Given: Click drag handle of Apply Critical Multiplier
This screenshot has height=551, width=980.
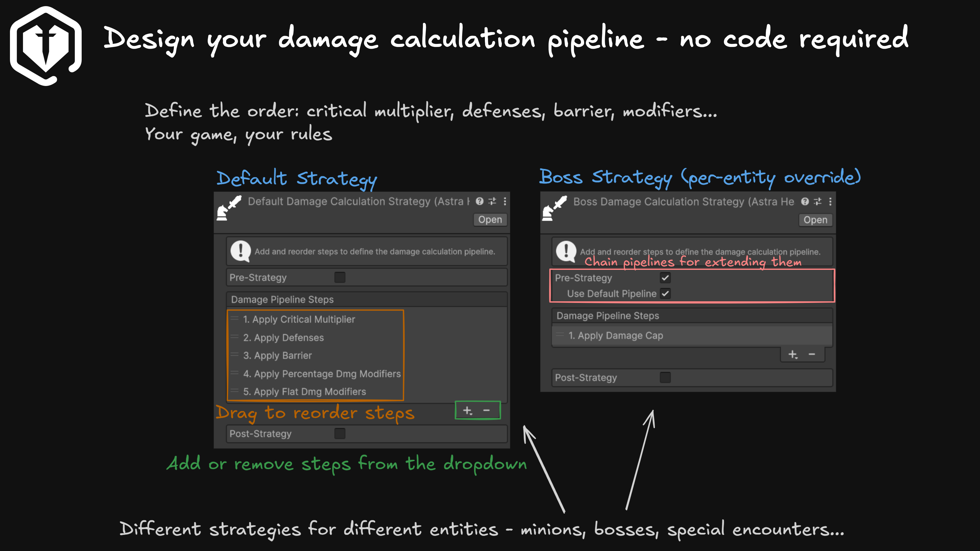Looking at the screenshot, I should coord(234,318).
